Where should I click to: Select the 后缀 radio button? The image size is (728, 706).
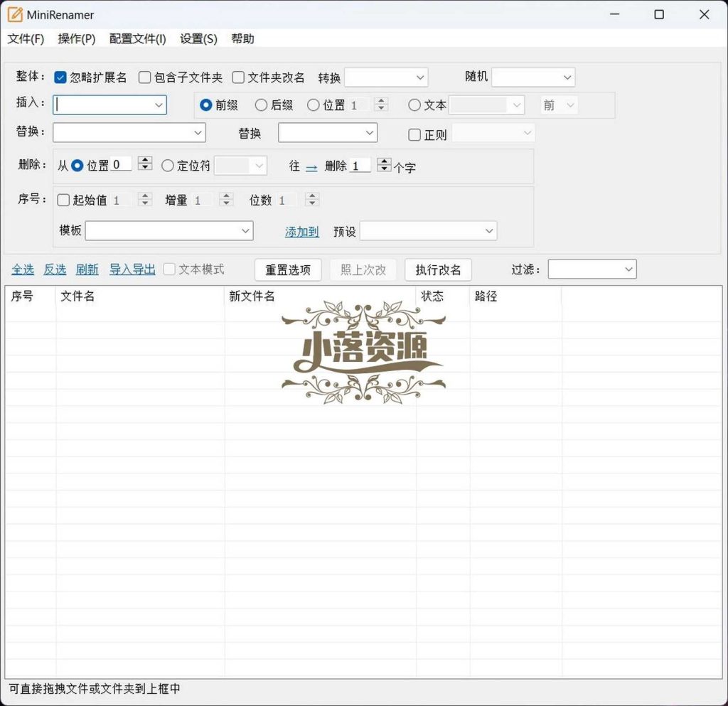pos(261,105)
